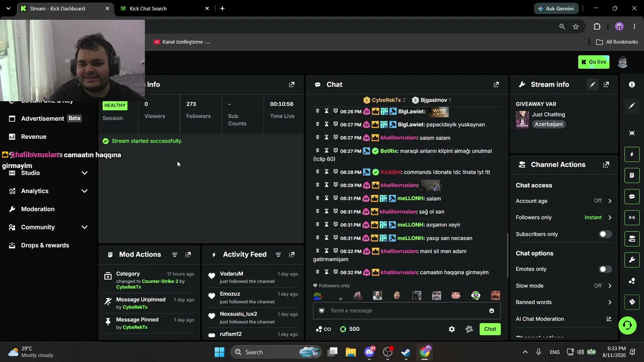Expand the Studio sidebar section
The width and height of the screenshot is (644, 362).
85,173
